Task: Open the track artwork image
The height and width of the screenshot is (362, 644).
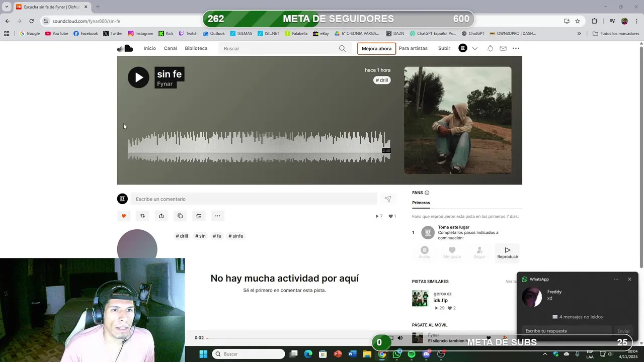Action: coord(457,120)
